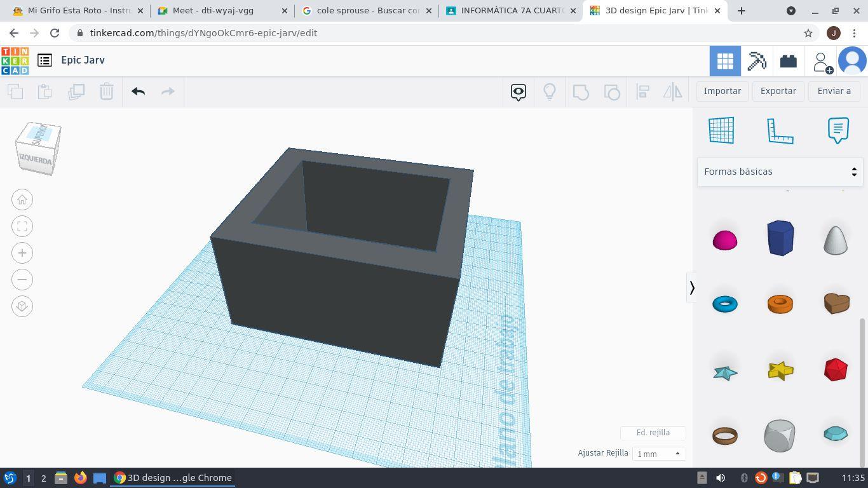Open the Blocks pickaxe mode
The height and width of the screenshot is (488, 868).
757,61
